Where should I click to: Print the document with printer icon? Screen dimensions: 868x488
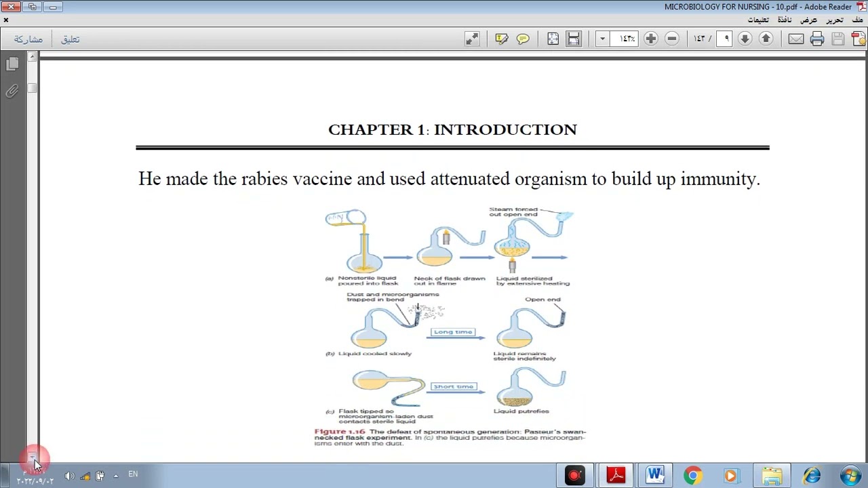coord(817,39)
